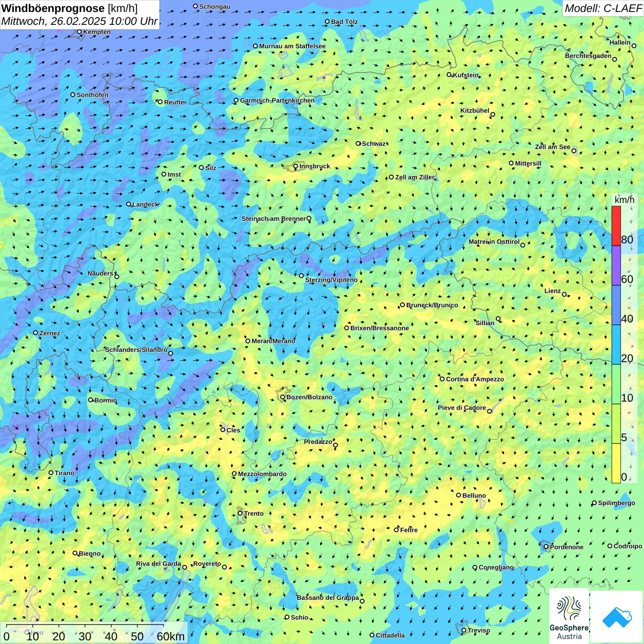Select the Innsbruck city label

coord(315,167)
